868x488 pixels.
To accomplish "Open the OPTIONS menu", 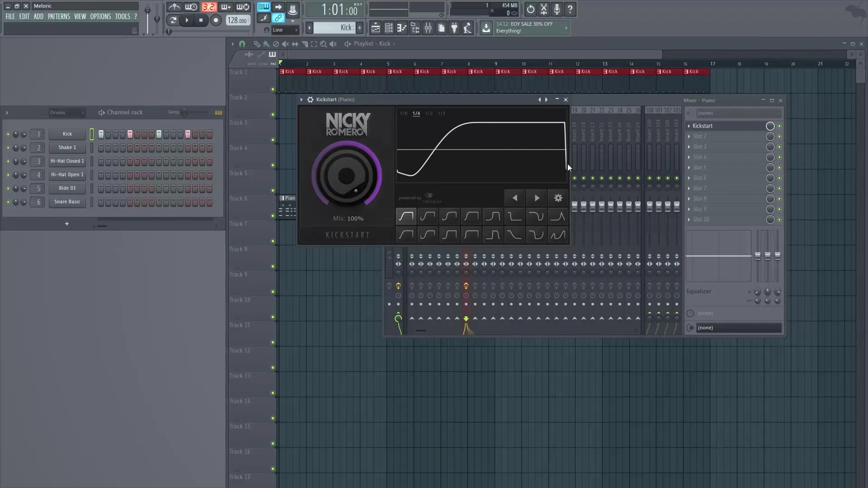I will tap(100, 16).
